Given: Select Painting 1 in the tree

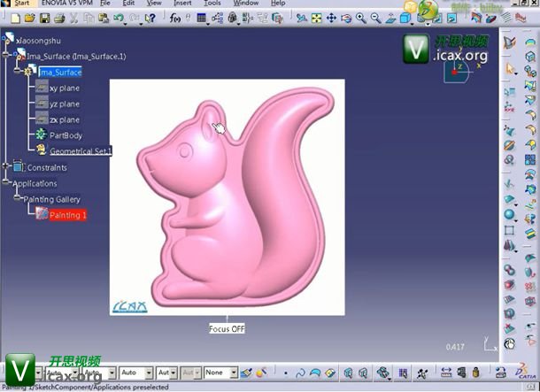Looking at the screenshot, I should [x=67, y=215].
